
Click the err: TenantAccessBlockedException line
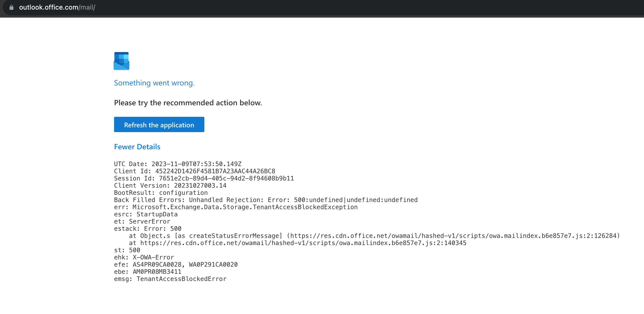[x=236, y=207]
